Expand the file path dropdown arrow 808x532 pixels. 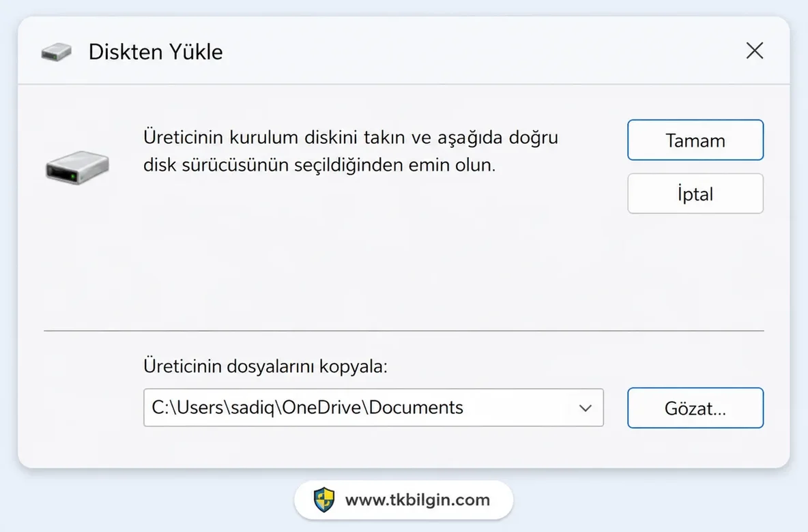pyautogui.click(x=585, y=408)
